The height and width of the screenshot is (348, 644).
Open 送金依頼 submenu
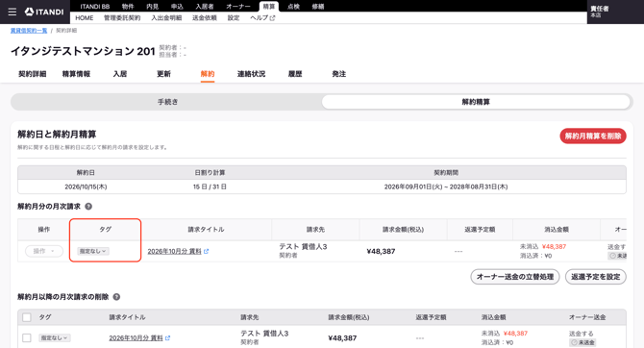click(205, 18)
